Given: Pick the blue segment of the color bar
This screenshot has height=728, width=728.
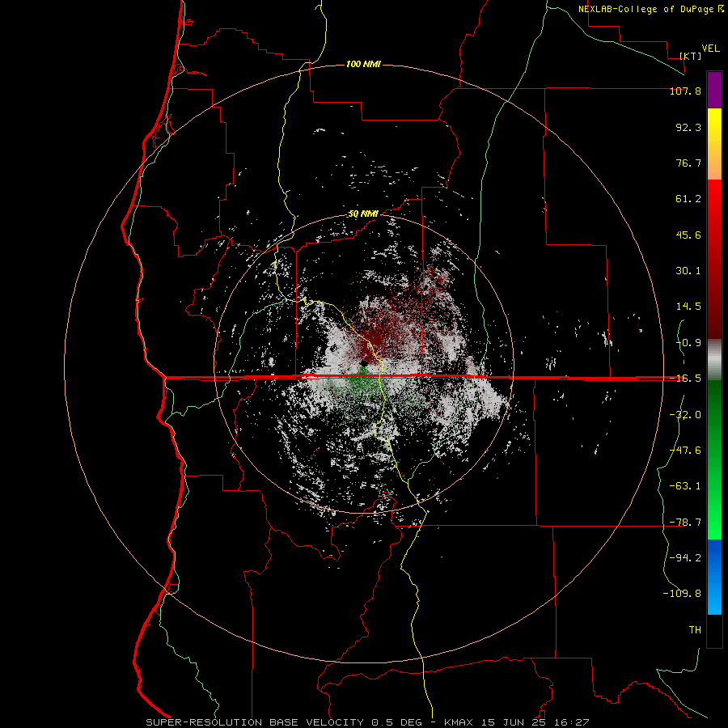Looking at the screenshot, I should [x=714, y=577].
